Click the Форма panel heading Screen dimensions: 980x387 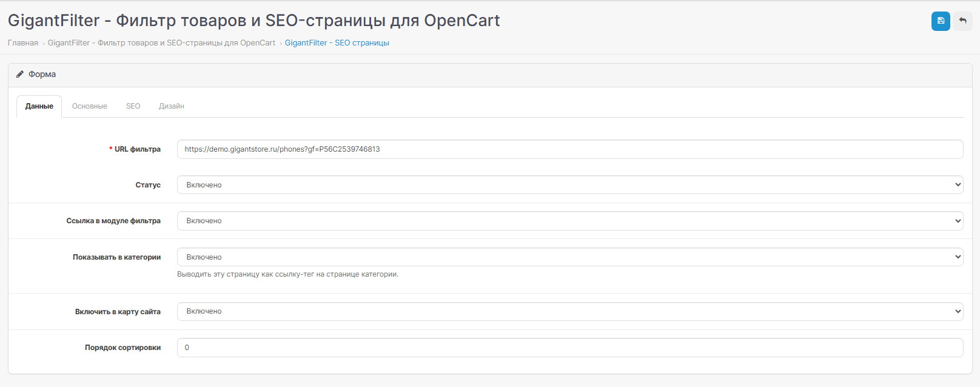click(42, 74)
